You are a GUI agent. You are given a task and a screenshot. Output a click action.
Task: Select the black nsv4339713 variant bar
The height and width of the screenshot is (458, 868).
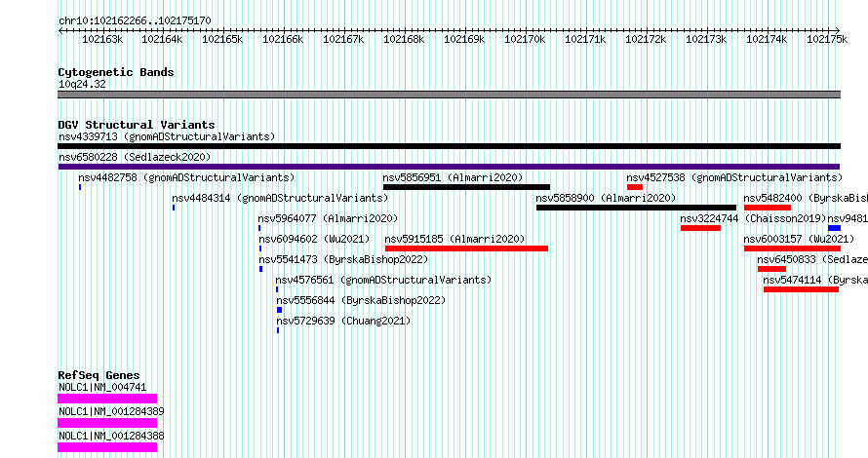[x=449, y=146]
